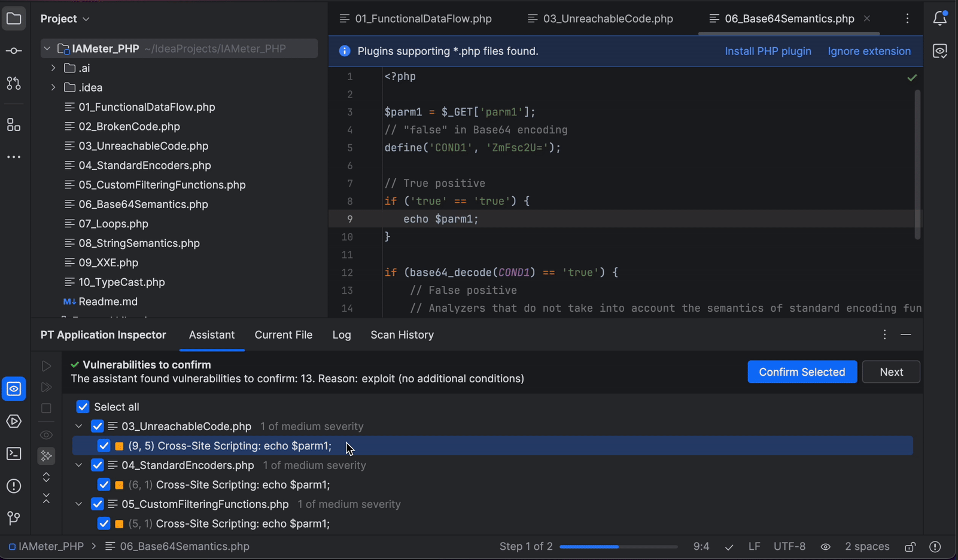Select the Current File tab
The image size is (958, 560).
pos(284,335)
